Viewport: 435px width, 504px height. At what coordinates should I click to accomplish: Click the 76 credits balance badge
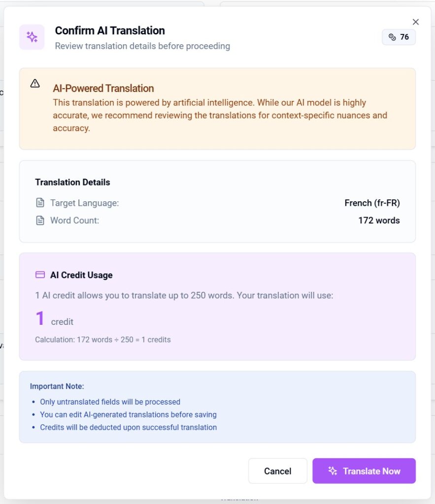[399, 37]
